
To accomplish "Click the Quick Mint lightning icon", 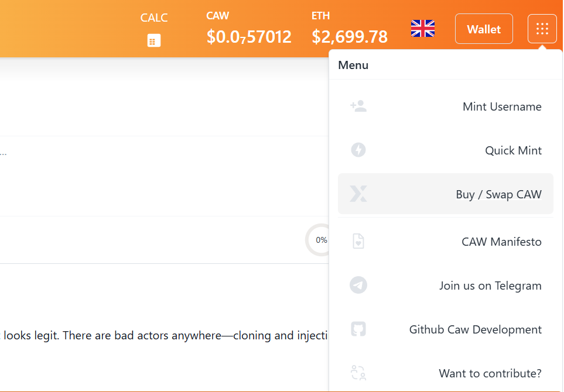I will coord(358,150).
